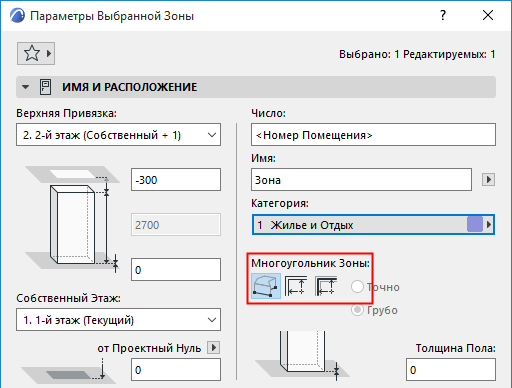Click the zone height field showing 2700
512x388 pixels.
(176, 225)
